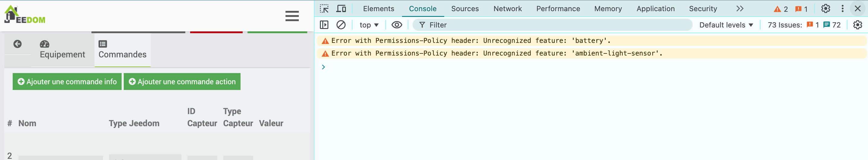Toggle the live expression eye icon
The image size is (868, 160).
click(x=397, y=25)
